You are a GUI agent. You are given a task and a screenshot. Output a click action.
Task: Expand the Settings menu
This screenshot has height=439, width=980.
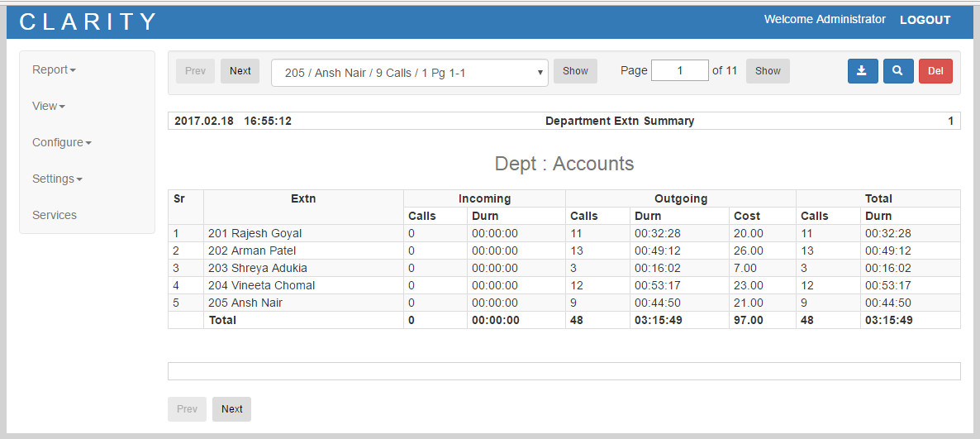tap(57, 179)
